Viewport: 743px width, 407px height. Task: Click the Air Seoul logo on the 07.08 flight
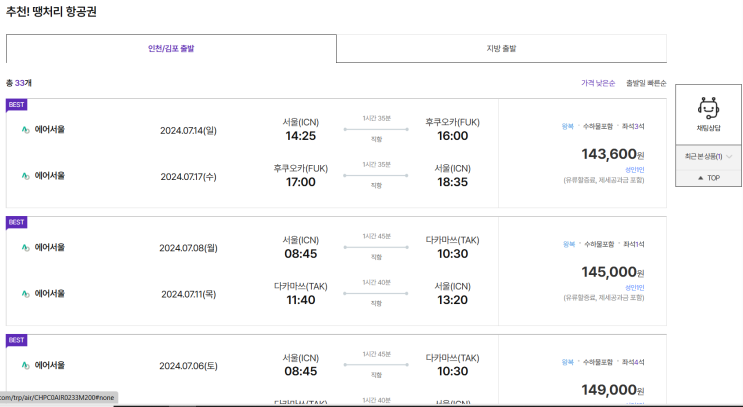click(26, 247)
